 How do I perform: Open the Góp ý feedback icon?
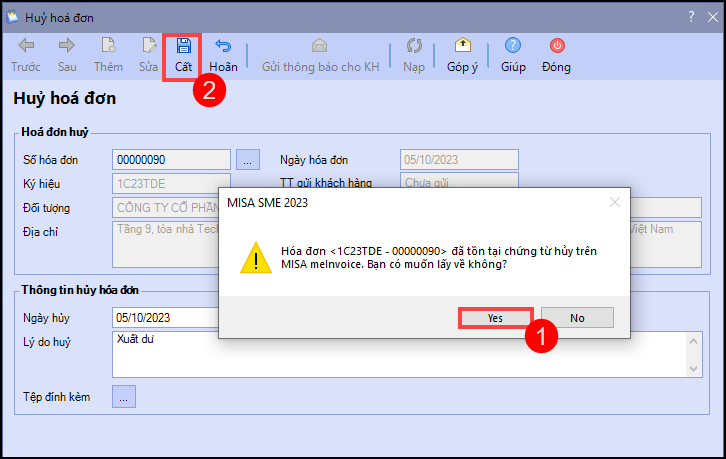pos(463,46)
